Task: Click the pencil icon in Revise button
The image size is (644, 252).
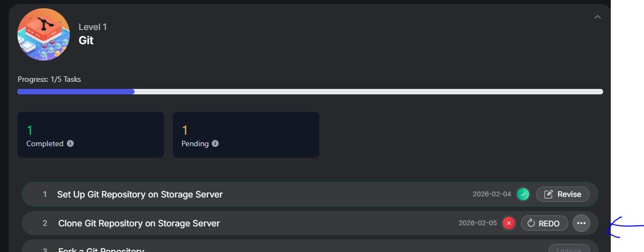Action: [549, 194]
